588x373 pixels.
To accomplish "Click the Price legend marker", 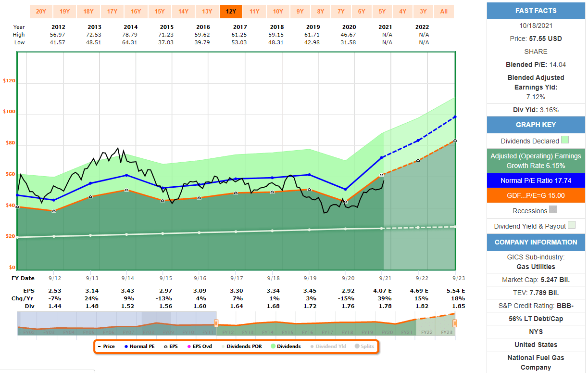I will pyautogui.click(x=106, y=346).
